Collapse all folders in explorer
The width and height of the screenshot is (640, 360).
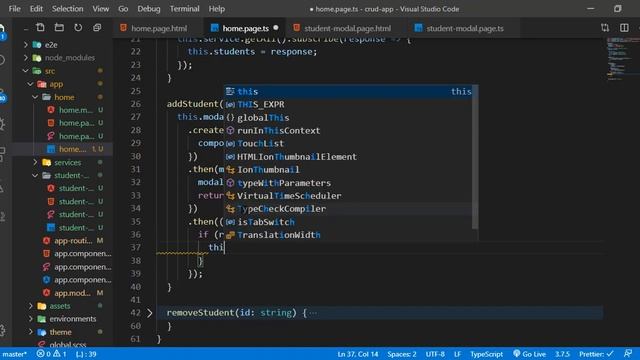click(x=97, y=28)
